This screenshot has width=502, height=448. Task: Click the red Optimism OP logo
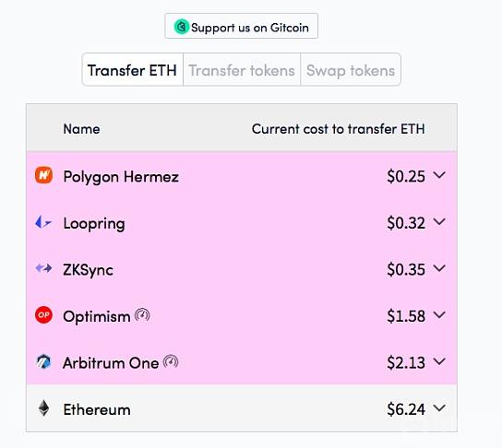point(43,315)
